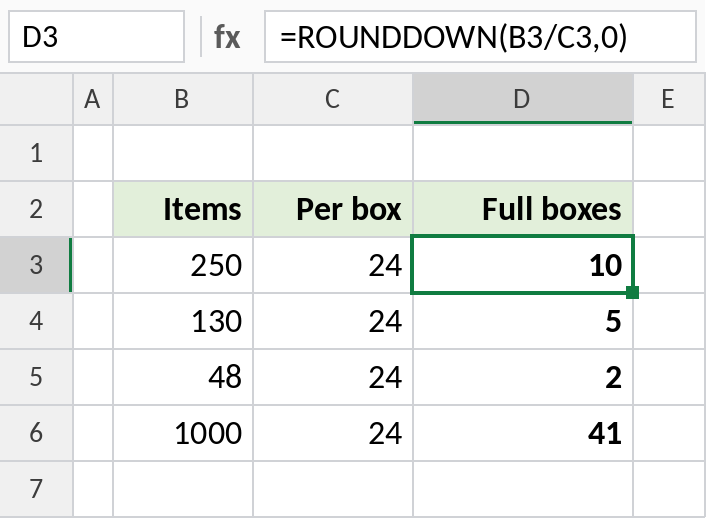Click the fx insert function icon
Screen dimensions: 706x518
(x=227, y=37)
